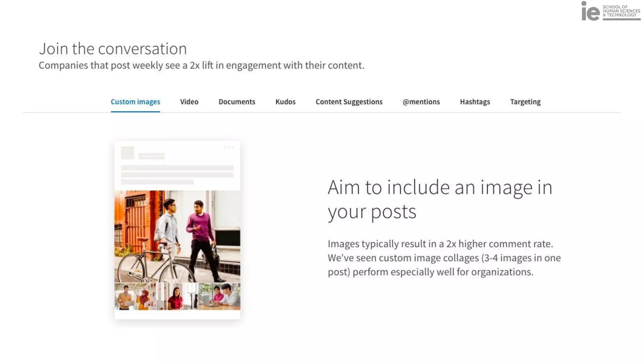Click the IE school logo

610,11
